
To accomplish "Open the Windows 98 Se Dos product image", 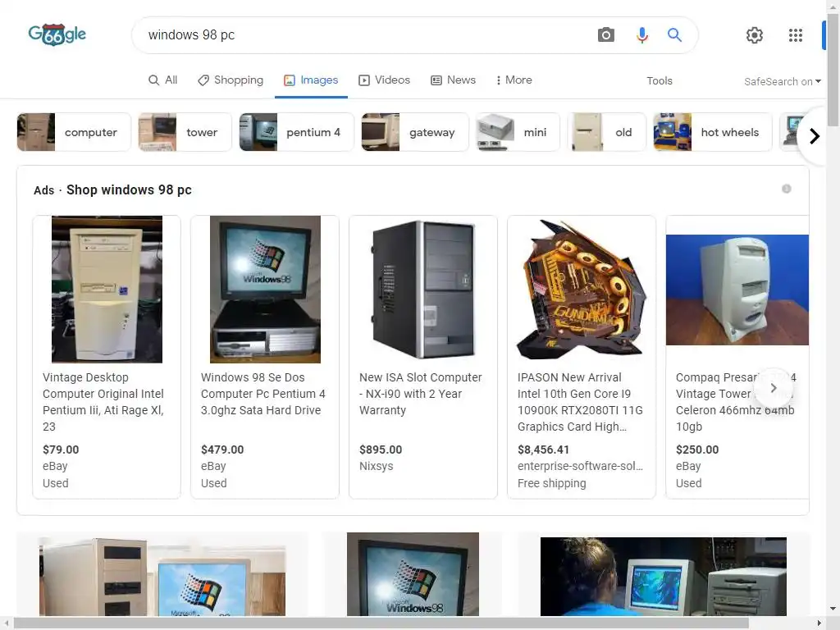I will (265, 290).
